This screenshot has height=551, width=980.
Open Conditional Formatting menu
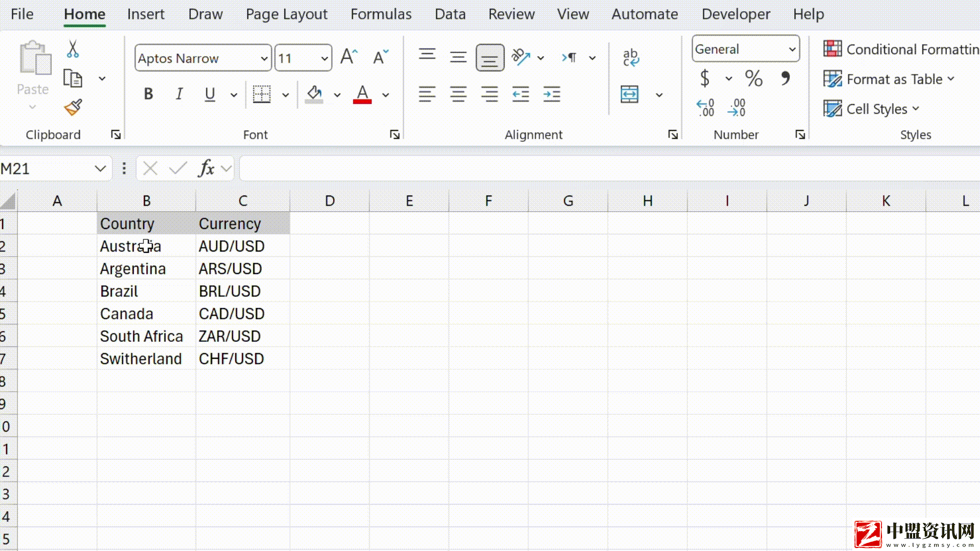pos(901,49)
